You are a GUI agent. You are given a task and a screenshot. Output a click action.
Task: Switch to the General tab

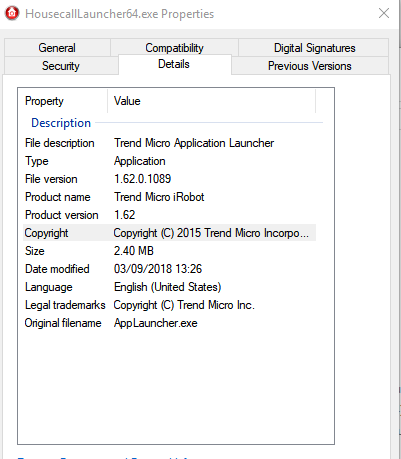(57, 48)
